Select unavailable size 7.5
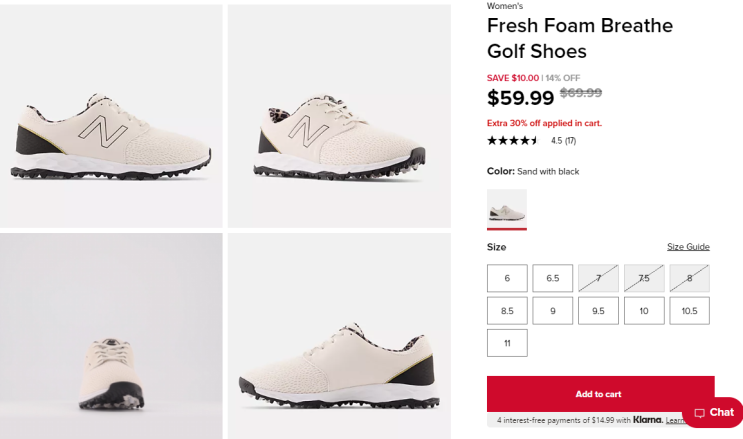 click(644, 278)
